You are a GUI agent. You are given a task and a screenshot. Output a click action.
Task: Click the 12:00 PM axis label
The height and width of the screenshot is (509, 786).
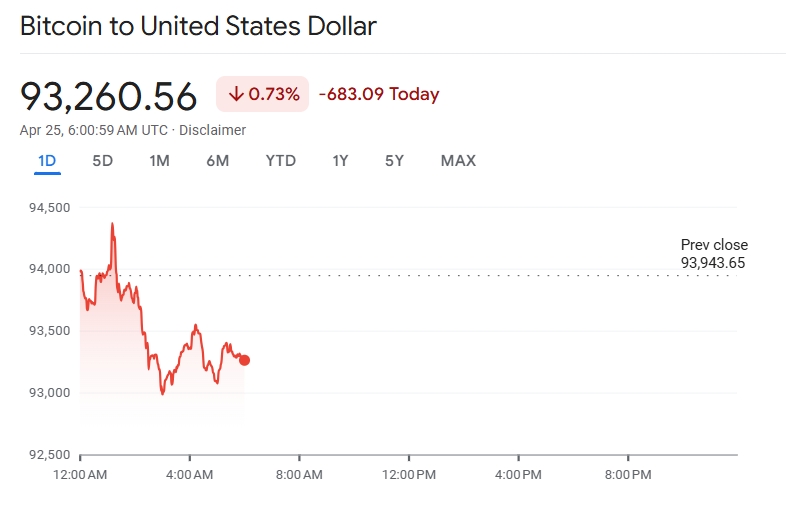[410, 475]
